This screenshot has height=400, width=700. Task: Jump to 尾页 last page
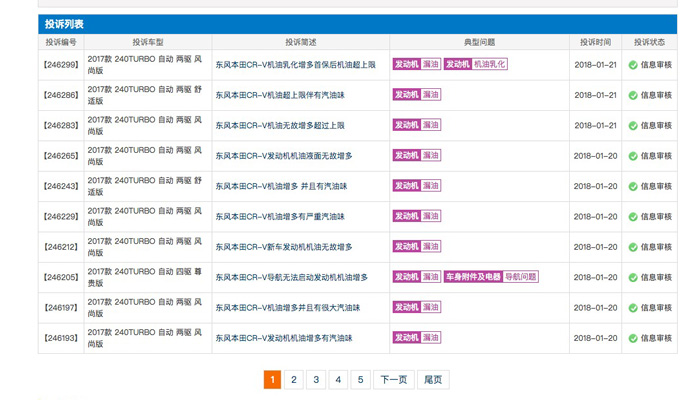(433, 380)
